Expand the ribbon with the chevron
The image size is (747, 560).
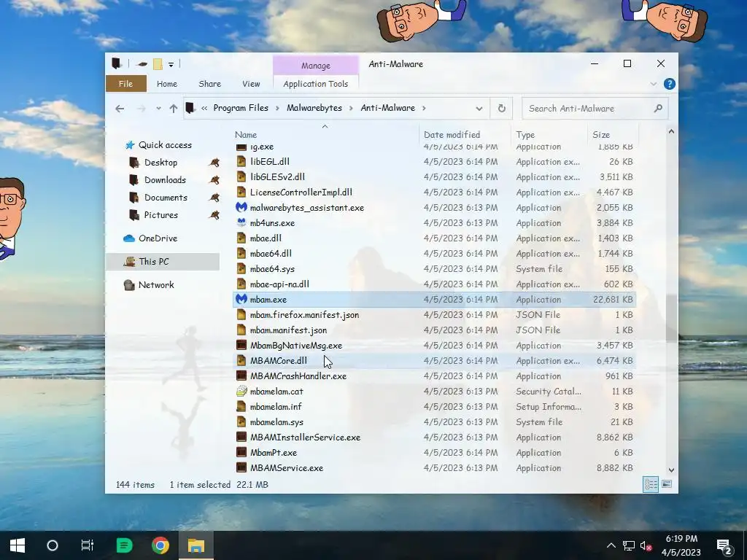(x=653, y=84)
